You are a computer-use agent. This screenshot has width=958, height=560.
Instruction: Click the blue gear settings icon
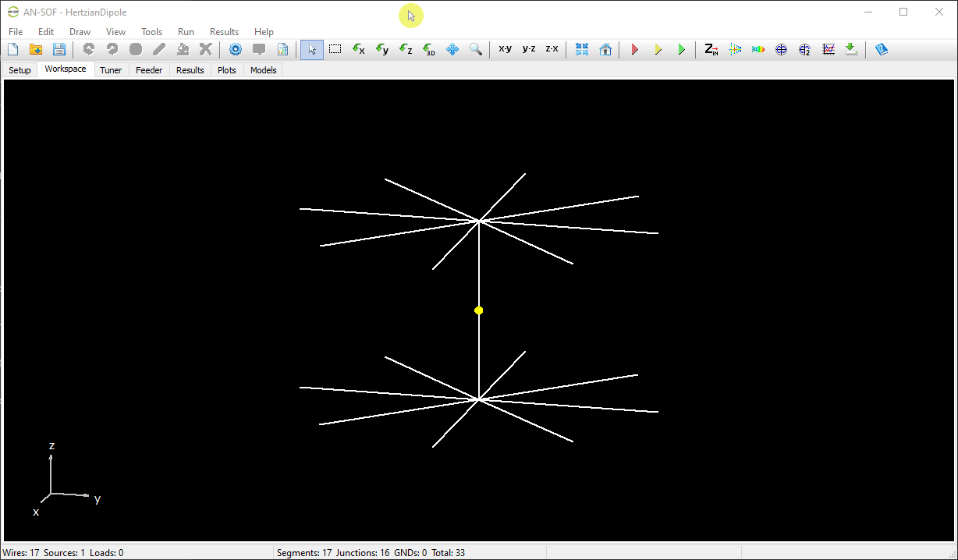(x=236, y=49)
